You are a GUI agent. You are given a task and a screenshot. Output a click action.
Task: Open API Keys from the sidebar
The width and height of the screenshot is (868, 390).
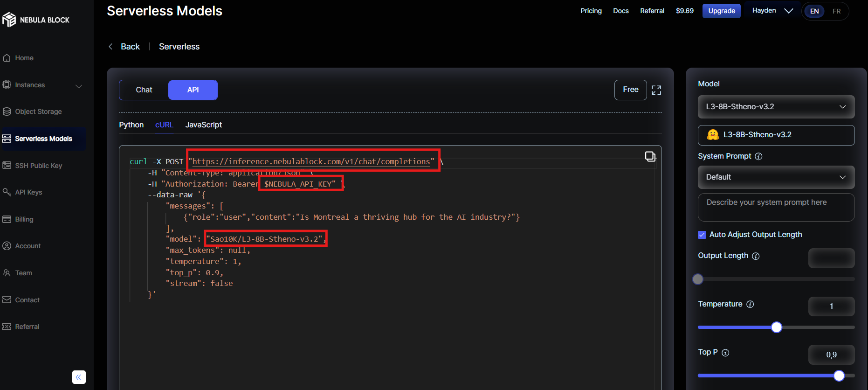pos(28,192)
